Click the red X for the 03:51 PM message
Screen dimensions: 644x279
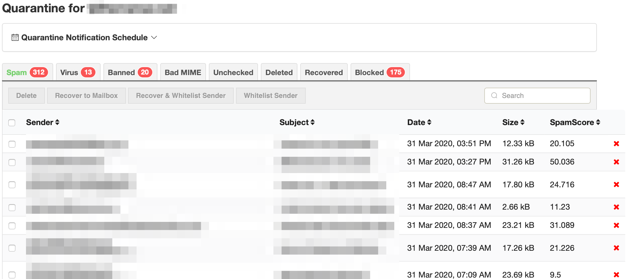pyautogui.click(x=616, y=144)
